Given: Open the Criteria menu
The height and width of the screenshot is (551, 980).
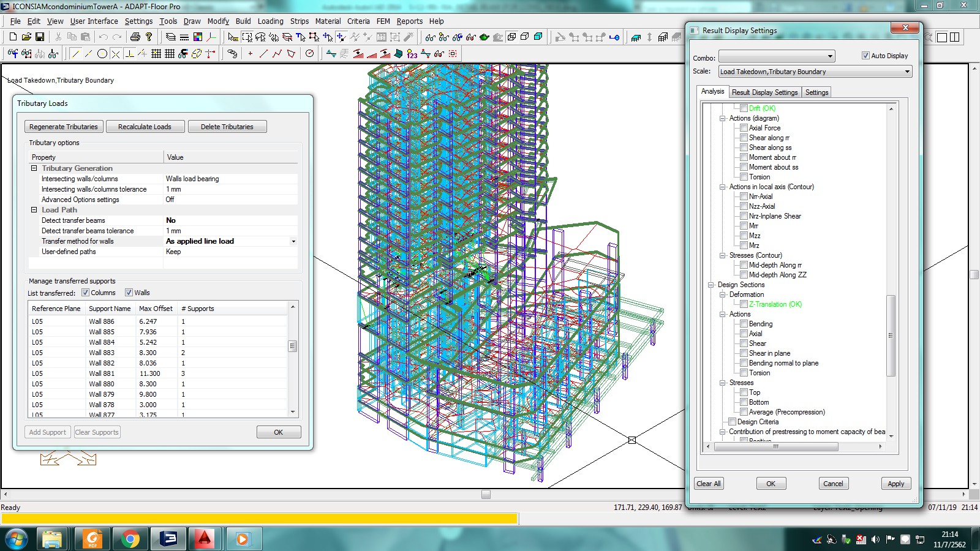Looking at the screenshot, I should (358, 21).
